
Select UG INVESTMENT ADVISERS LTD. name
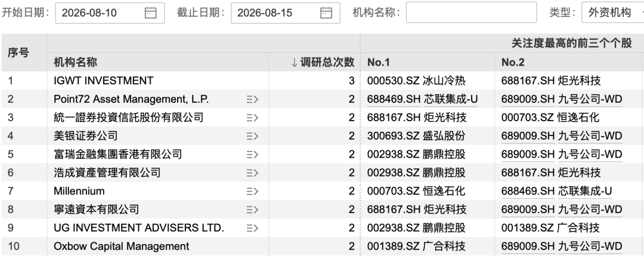click(x=139, y=228)
